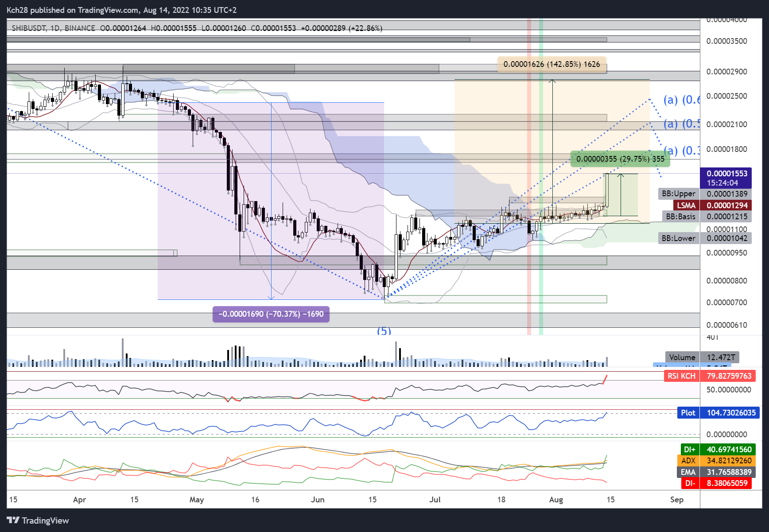Click the price axis level 0.00001800

coord(726,149)
